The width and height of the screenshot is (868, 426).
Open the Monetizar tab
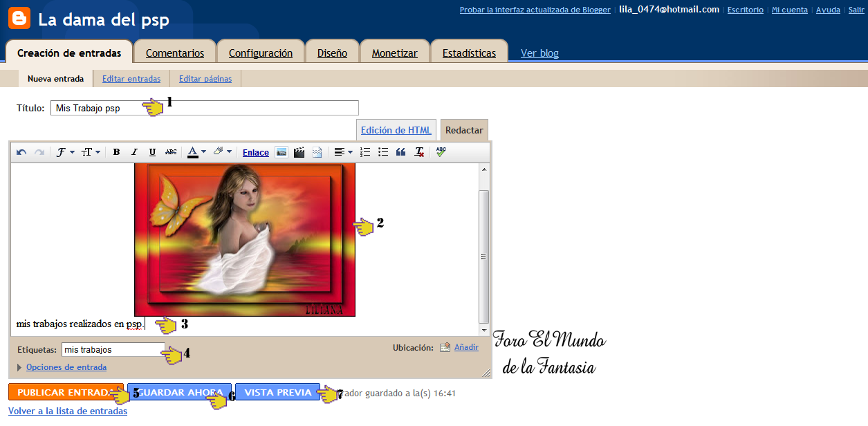(x=395, y=53)
